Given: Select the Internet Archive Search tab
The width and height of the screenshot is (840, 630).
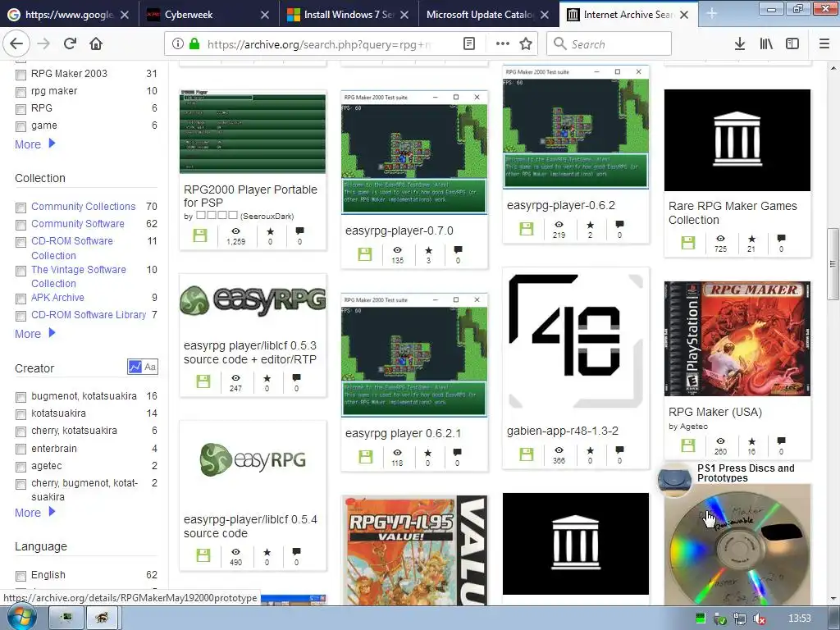Looking at the screenshot, I should click(x=628, y=15).
